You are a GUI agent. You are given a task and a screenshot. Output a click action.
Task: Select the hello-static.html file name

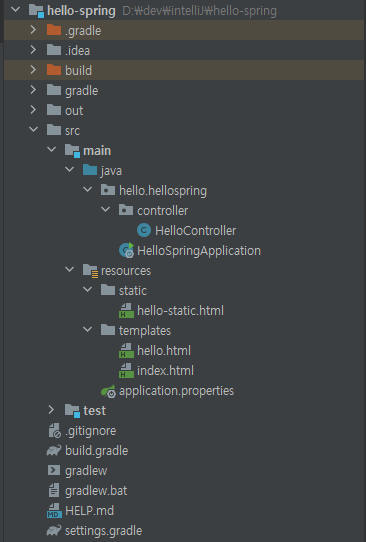(180, 310)
